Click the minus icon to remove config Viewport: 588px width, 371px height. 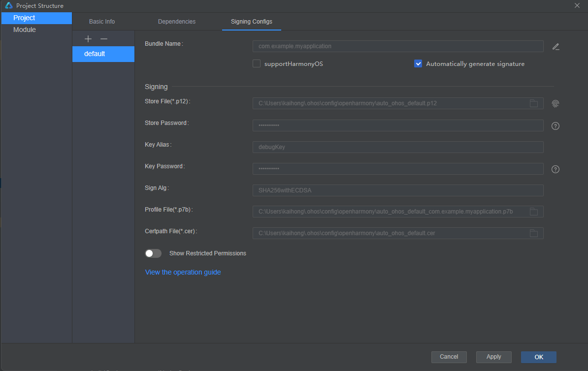point(104,39)
